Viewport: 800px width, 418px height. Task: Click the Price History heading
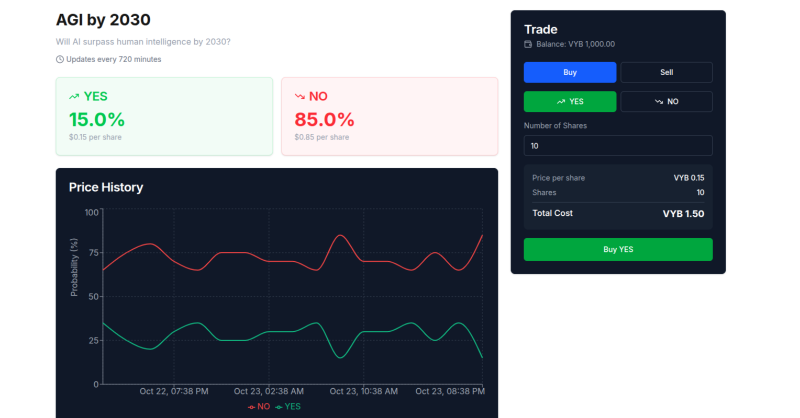point(106,187)
